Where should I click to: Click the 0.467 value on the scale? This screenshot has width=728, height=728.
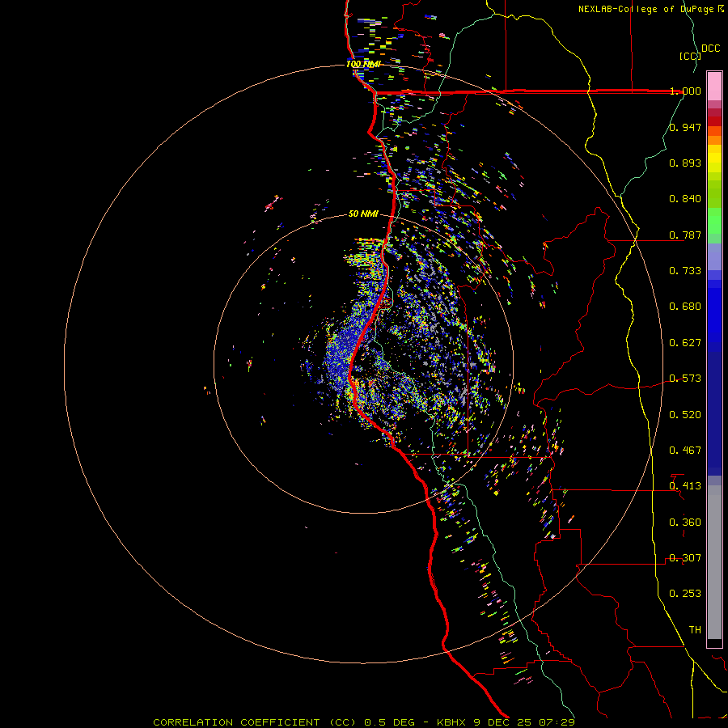[685, 451]
